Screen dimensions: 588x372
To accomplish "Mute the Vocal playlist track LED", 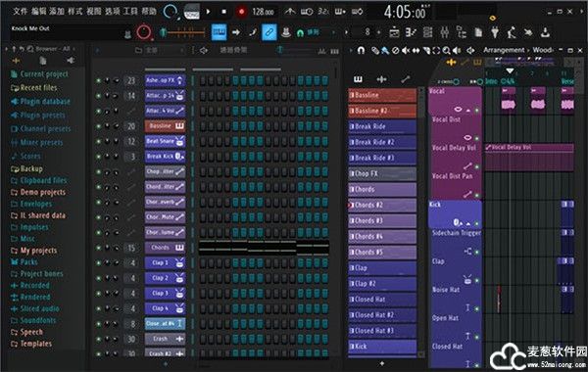I will pos(477,111).
